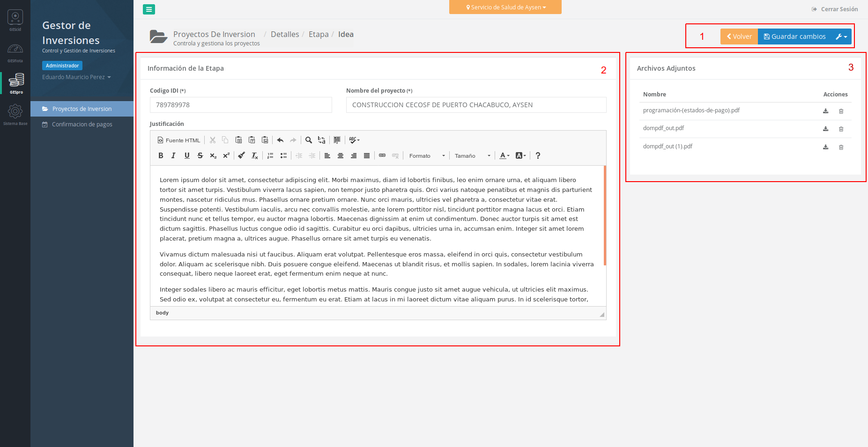Click the Volver button
Viewport: 868px width, 447px height.
[x=739, y=37]
